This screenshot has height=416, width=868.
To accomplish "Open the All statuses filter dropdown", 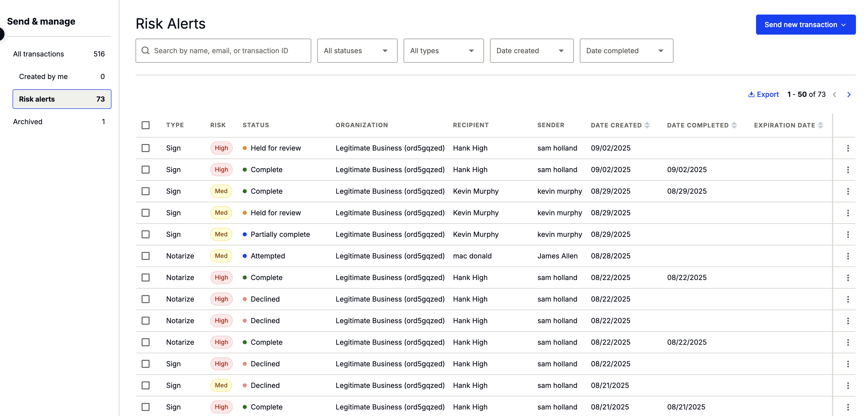I will 357,50.
